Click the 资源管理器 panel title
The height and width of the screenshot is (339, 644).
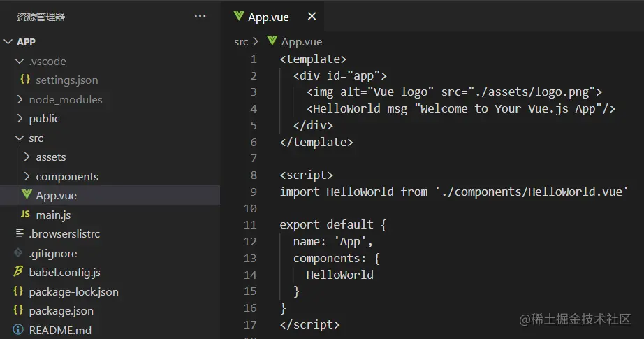(x=41, y=17)
